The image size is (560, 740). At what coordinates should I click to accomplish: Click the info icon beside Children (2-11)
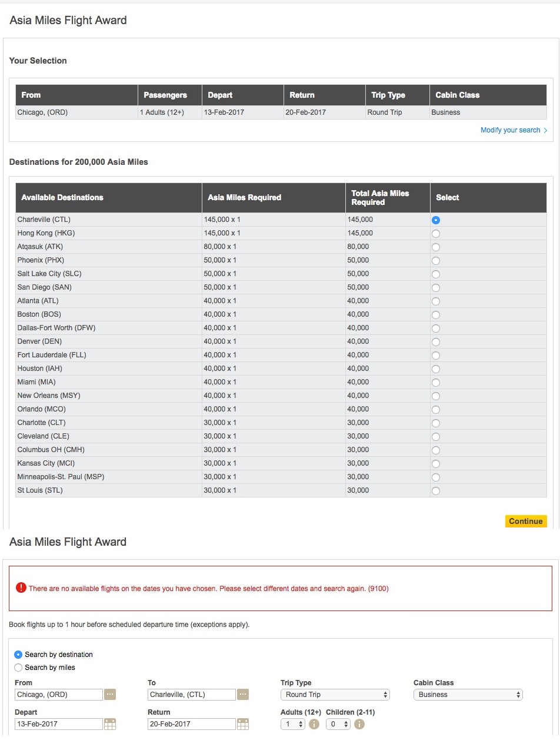pyautogui.click(x=359, y=724)
